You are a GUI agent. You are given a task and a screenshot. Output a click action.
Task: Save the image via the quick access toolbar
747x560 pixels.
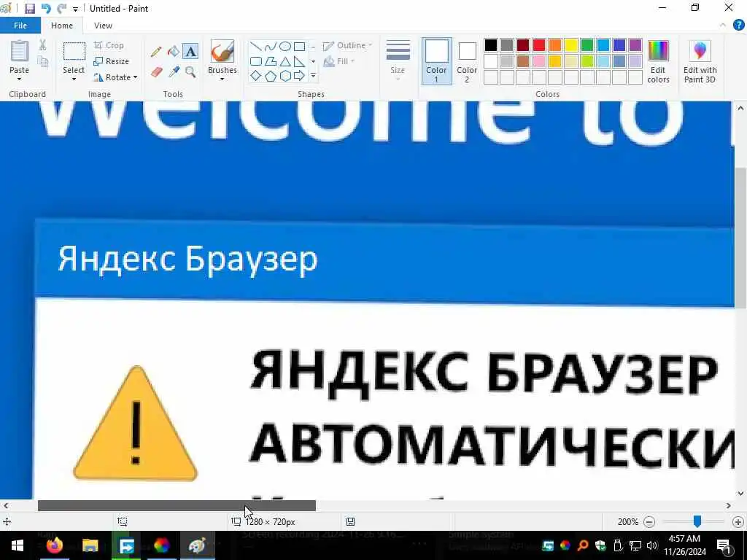click(x=30, y=9)
